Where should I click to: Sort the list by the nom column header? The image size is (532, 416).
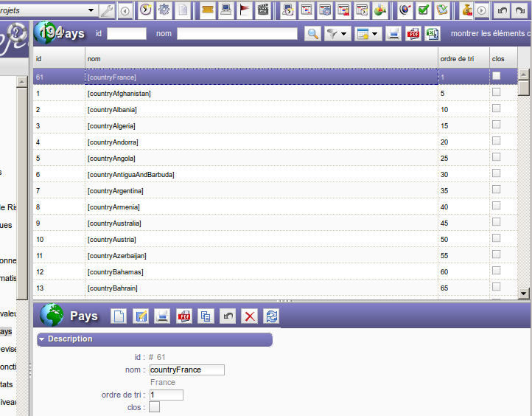[261, 58]
